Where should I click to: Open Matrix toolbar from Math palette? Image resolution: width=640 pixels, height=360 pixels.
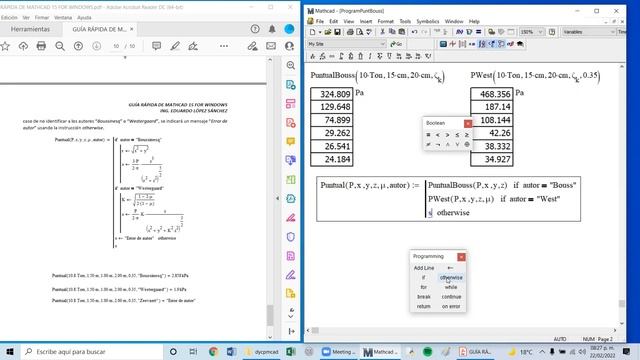(x=462, y=44)
